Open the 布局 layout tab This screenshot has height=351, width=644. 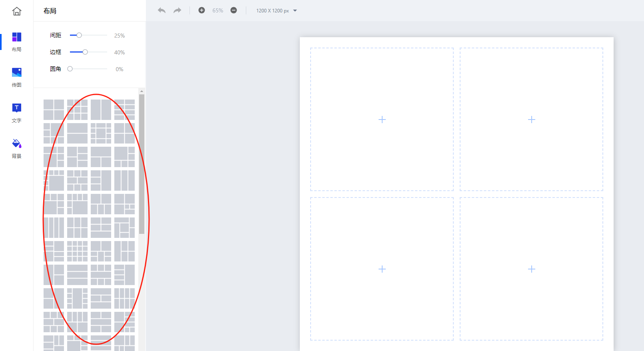(x=16, y=42)
